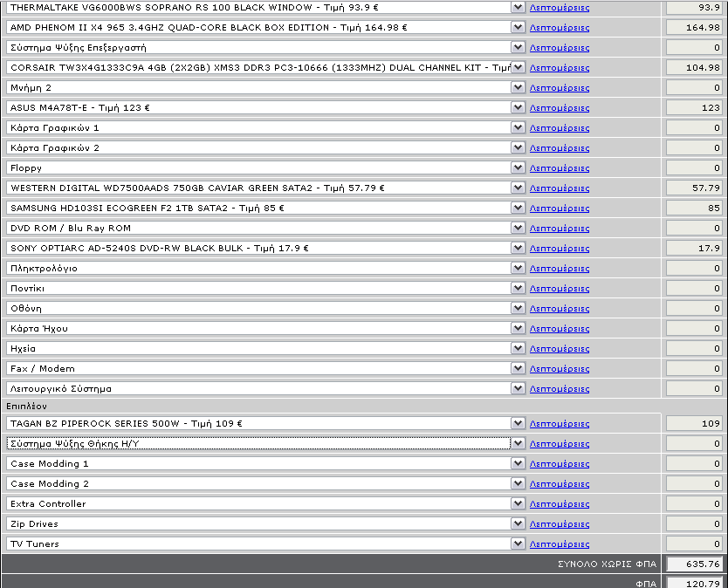Expand the Μνήμη 2 dropdown
Image resolution: width=728 pixels, height=588 pixels.
265,88
